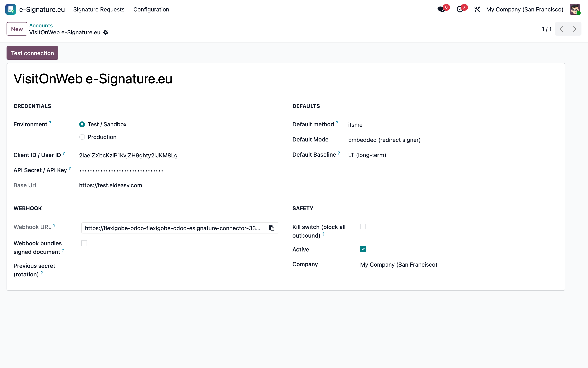588x368 pixels.
Task: Show help tooltip for Webhook bundles signed document
Action: click(x=63, y=250)
